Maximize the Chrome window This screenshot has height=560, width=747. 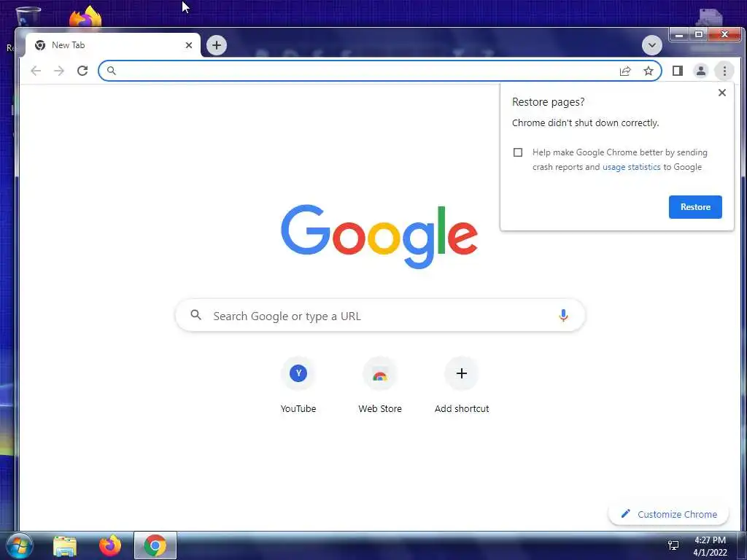(x=699, y=34)
